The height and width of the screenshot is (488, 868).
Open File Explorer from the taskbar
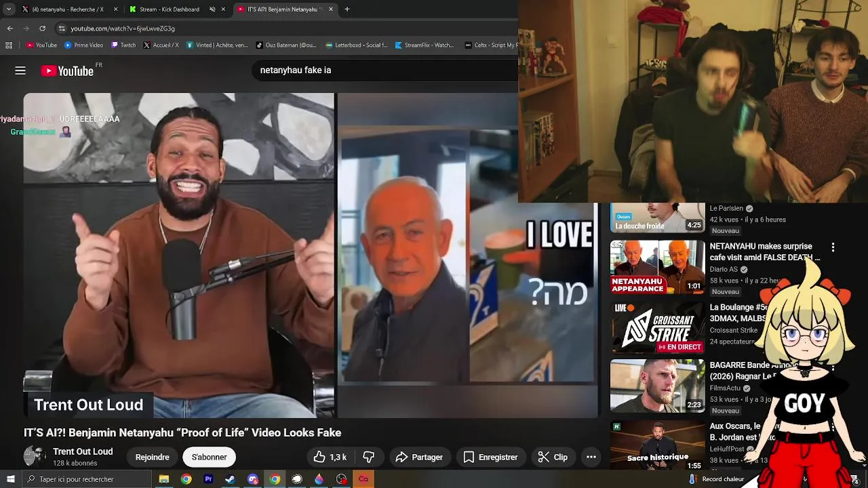click(164, 479)
